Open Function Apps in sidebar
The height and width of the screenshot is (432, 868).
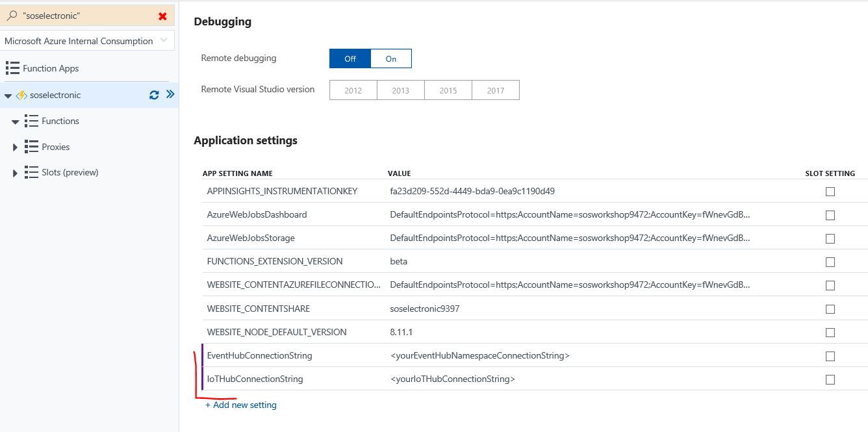51,68
